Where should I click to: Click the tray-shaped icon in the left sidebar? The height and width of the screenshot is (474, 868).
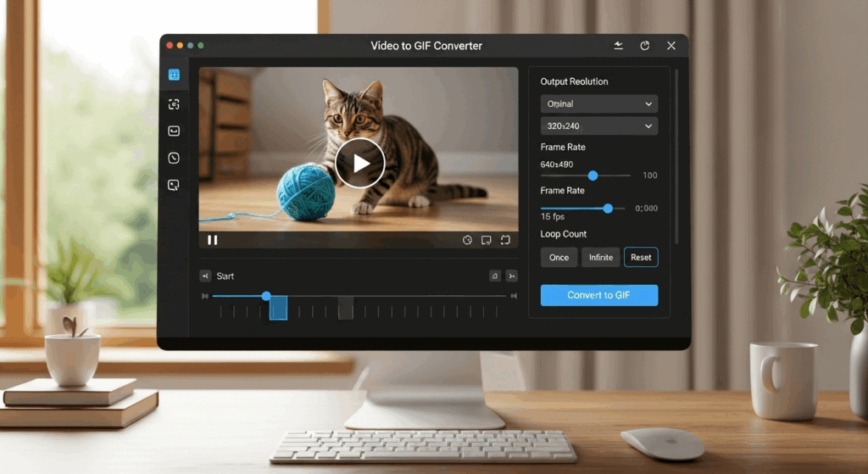(174, 131)
